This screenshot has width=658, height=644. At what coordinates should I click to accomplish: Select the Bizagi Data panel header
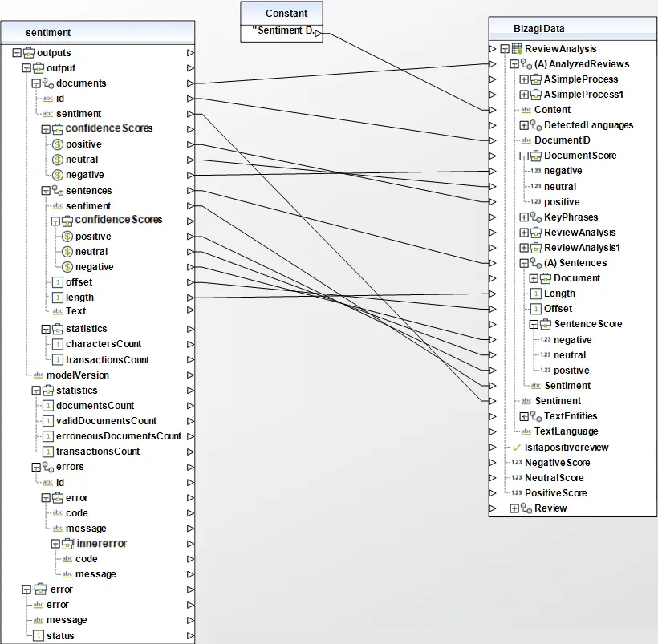[573, 29]
